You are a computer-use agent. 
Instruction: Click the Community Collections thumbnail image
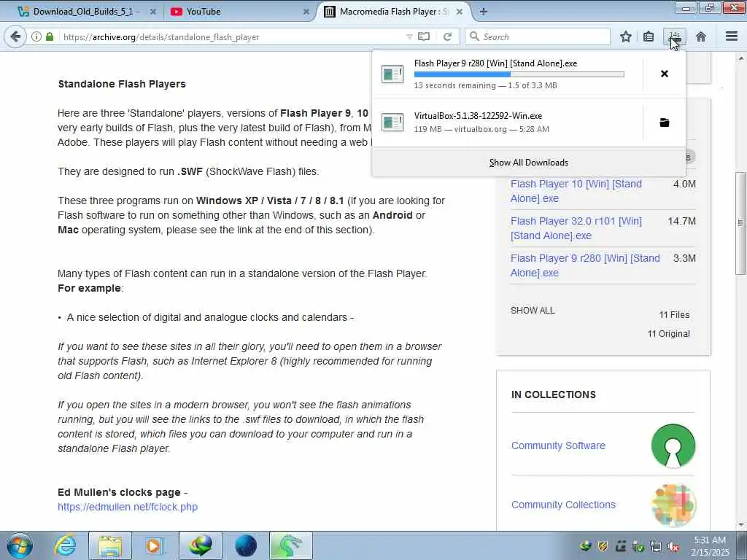(x=673, y=505)
